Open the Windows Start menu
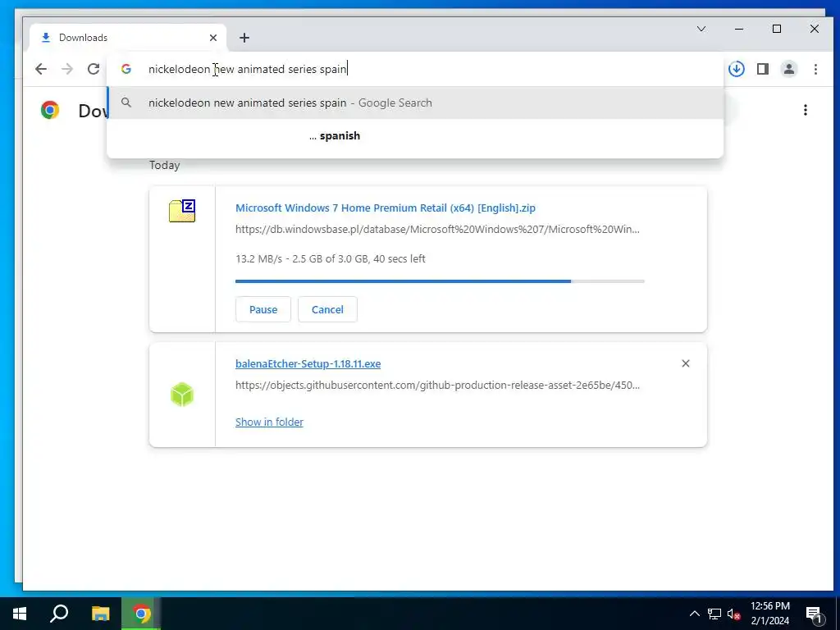 click(20, 614)
